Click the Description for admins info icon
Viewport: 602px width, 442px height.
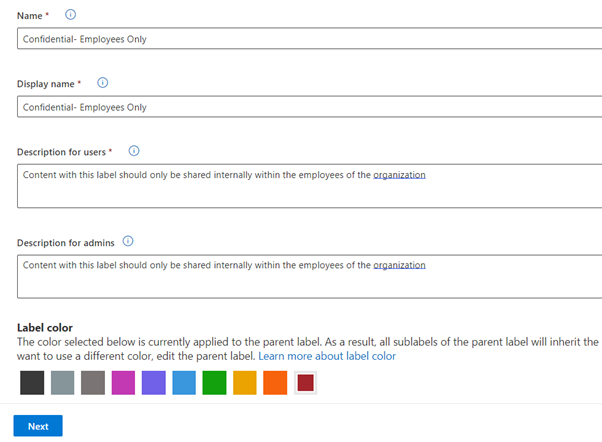pos(128,241)
